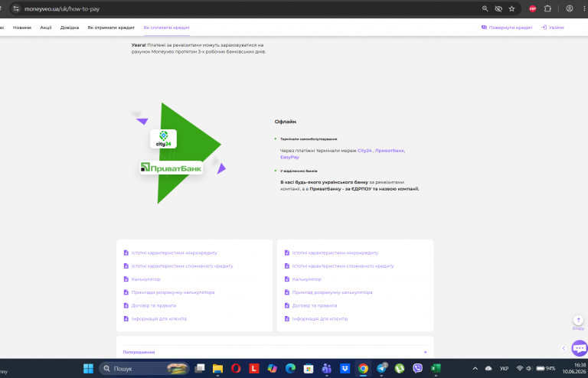
Task: Open Viber from the taskbar
Action: (417, 369)
